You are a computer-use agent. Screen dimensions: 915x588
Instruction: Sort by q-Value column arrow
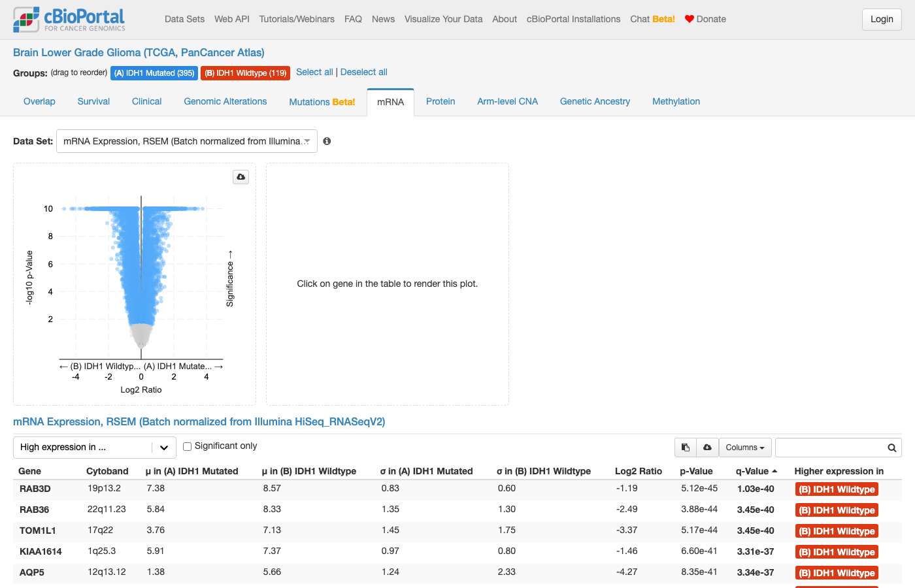[774, 471]
